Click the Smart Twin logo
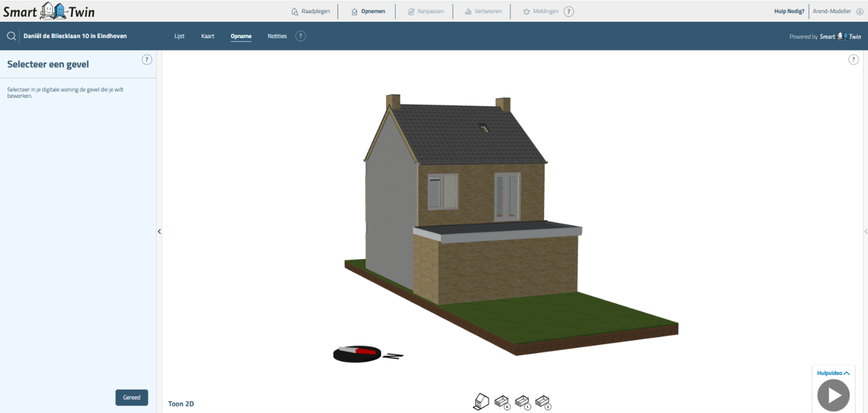This screenshot has width=868, height=413. click(x=49, y=11)
